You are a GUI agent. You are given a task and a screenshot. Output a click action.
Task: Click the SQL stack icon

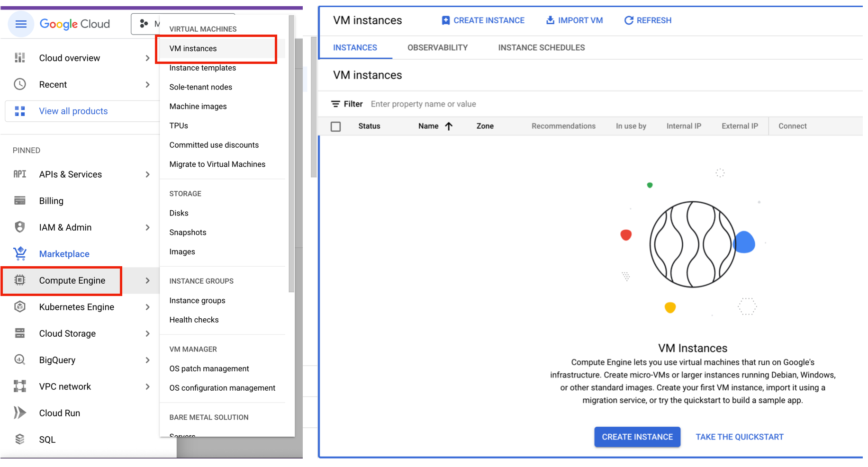[20, 439]
